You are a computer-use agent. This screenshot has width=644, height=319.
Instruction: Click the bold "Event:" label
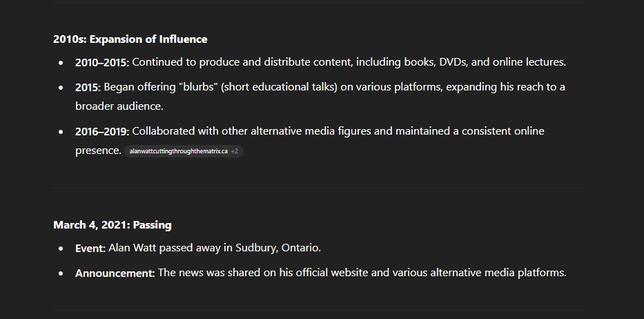pyautogui.click(x=90, y=249)
